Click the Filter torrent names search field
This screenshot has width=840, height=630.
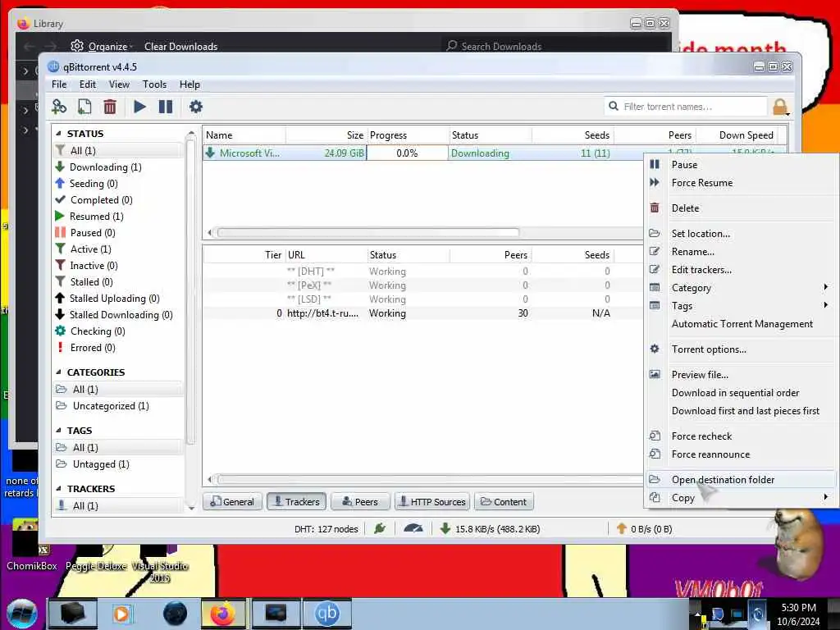[686, 107]
